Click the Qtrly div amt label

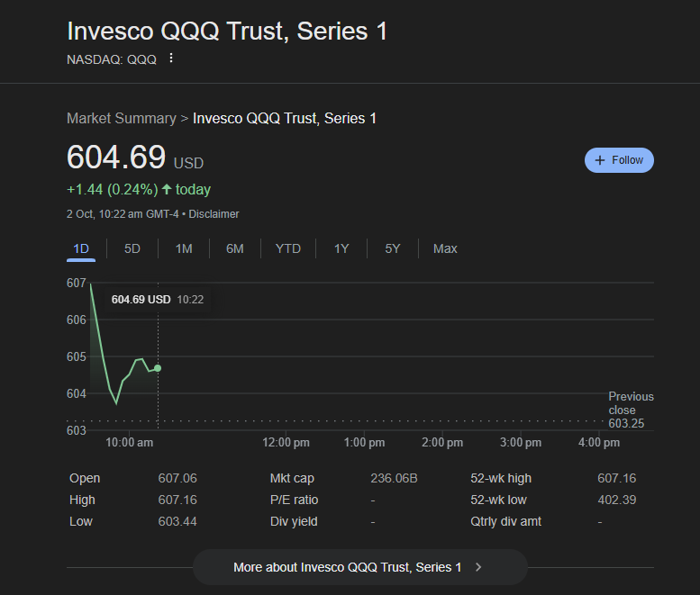pos(505,521)
